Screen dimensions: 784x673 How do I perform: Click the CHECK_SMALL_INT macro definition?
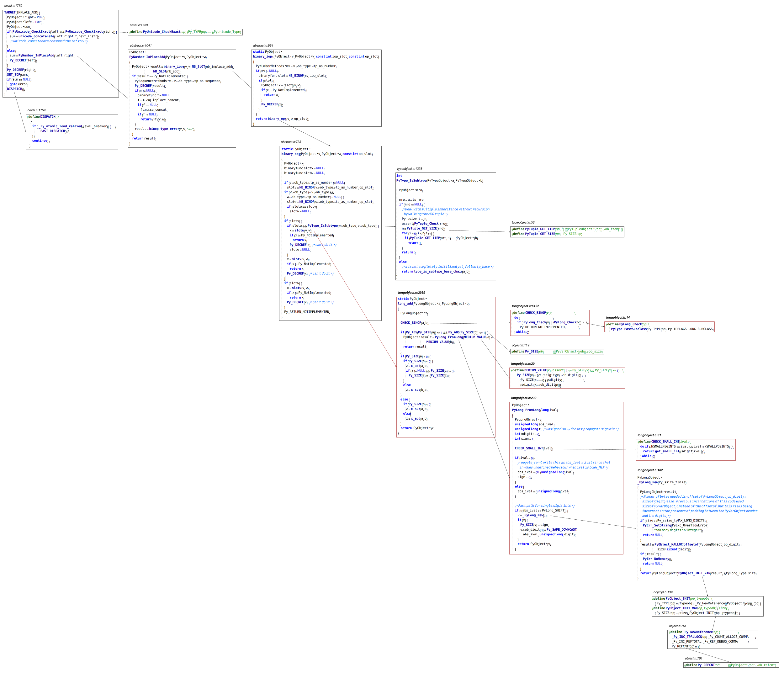pyautogui.click(x=665, y=442)
